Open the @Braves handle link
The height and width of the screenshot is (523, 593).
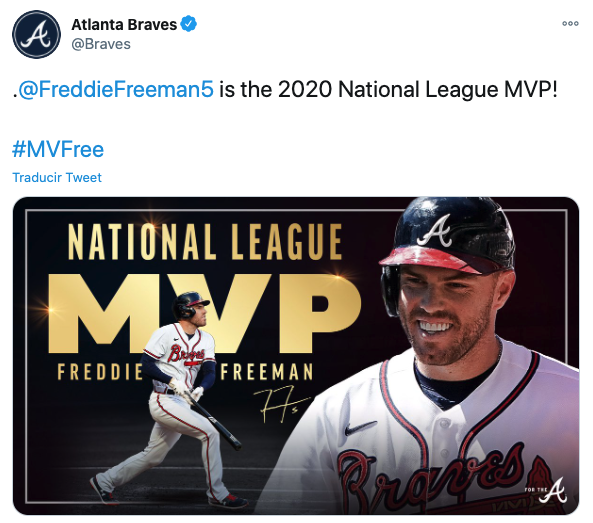101,44
